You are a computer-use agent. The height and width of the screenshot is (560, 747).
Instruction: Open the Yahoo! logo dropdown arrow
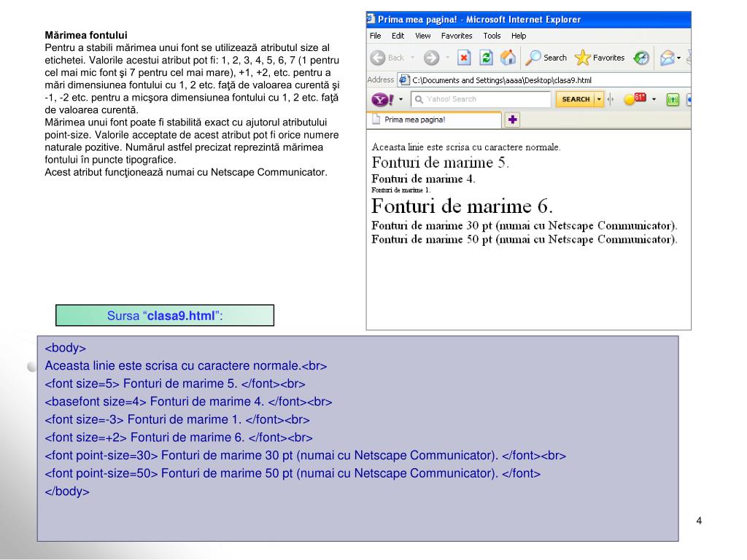click(400, 99)
